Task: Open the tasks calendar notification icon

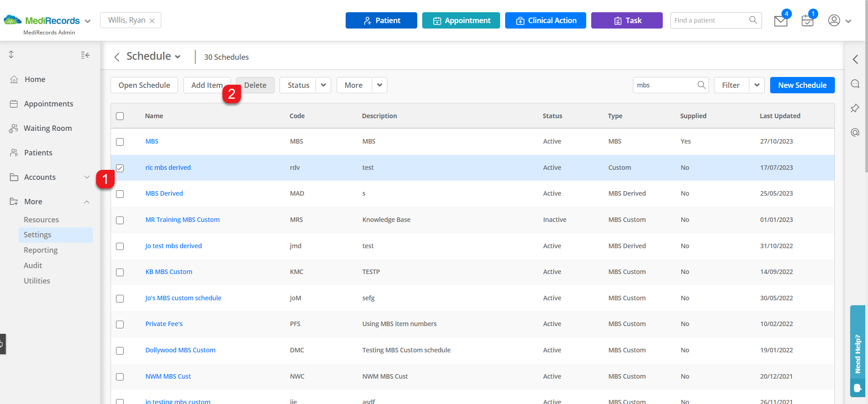Action: pos(807,21)
